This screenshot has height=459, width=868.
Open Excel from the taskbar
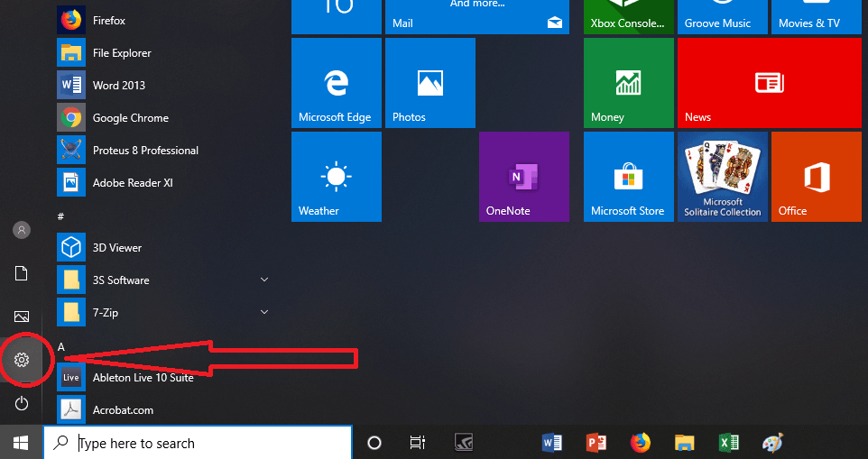(x=728, y=443)
